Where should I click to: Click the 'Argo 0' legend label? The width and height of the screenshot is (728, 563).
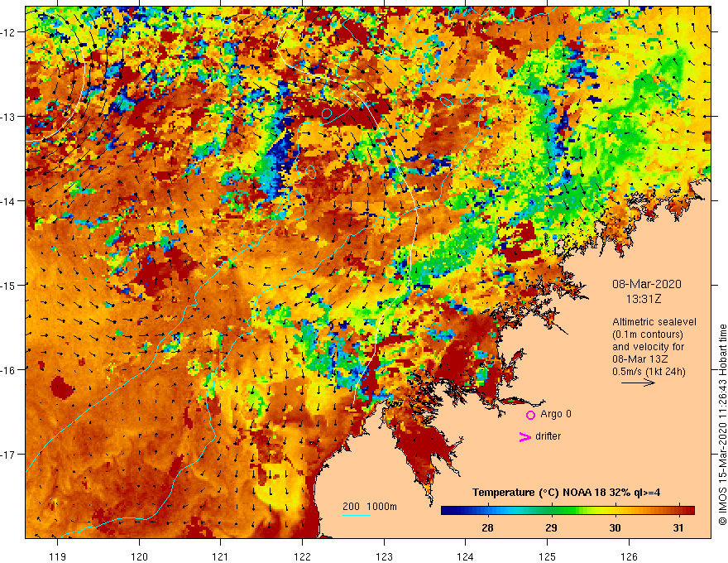[556, 414]
